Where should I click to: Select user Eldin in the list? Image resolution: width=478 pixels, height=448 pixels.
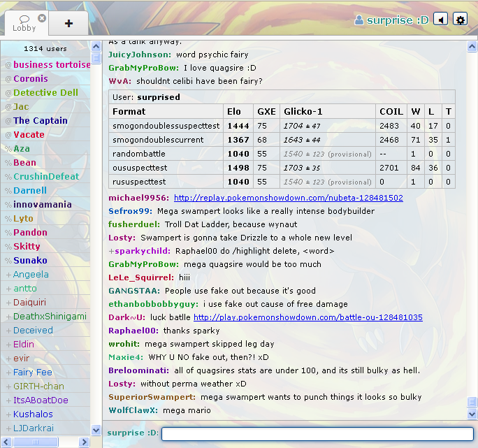pyautogui.click(x=45, y=345)
